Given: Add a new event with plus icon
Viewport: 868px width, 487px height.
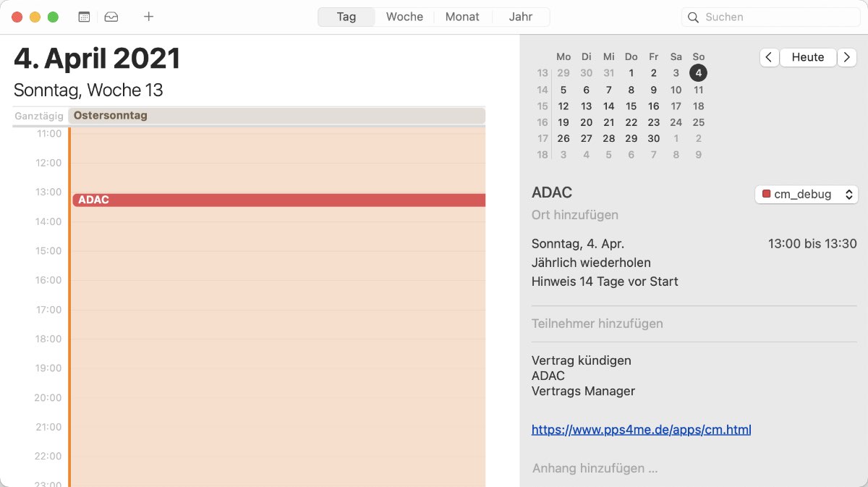Looking at the screenshot, I should coord(148,17).
